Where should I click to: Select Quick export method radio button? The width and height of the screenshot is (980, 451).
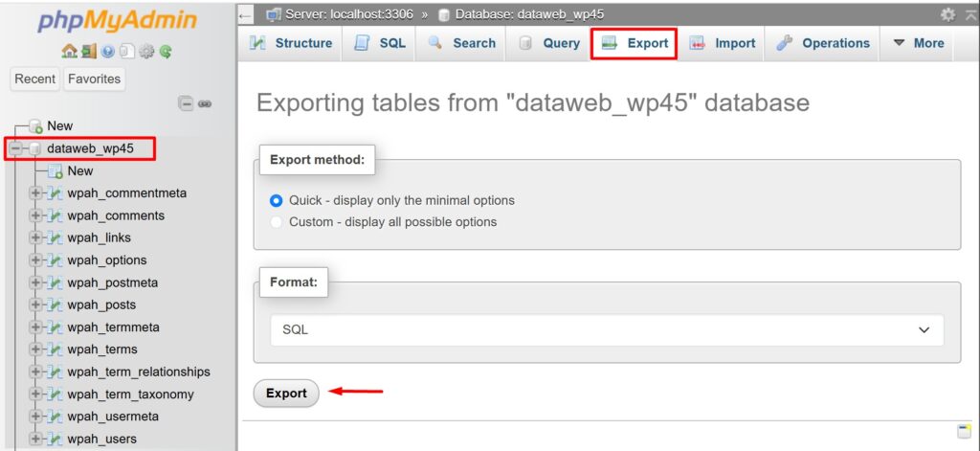(x=276, y=201)
